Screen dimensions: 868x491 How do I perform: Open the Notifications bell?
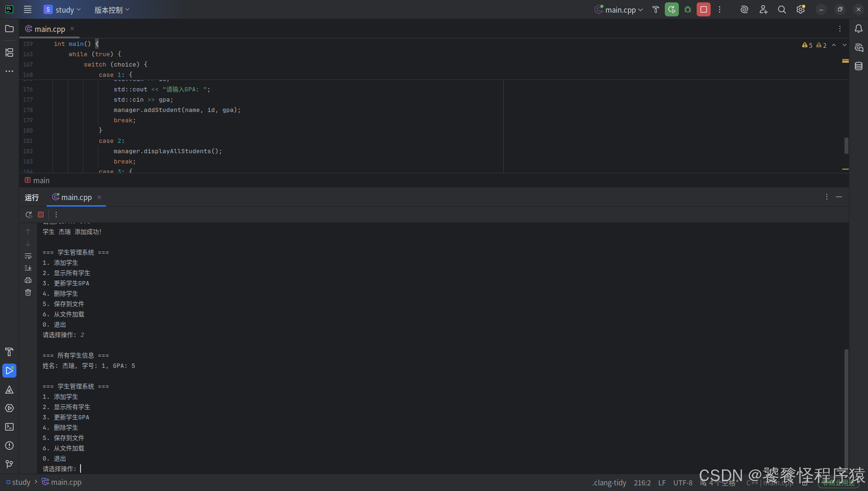click(859, 29)
